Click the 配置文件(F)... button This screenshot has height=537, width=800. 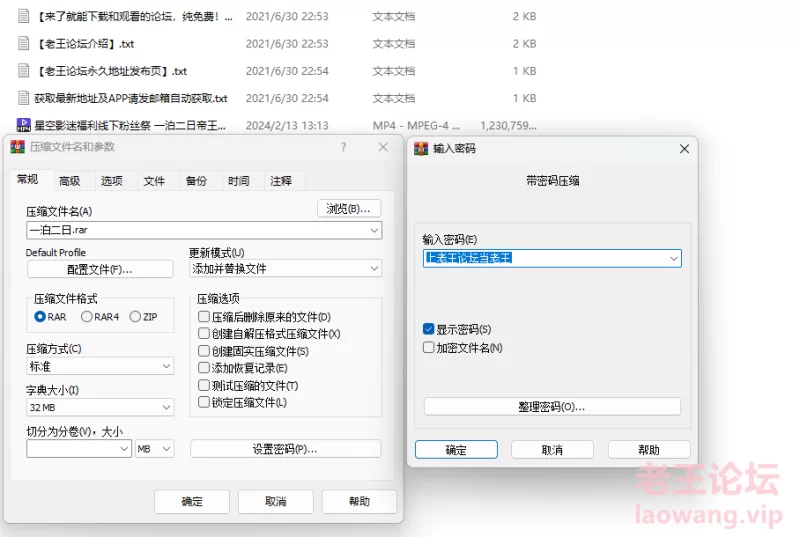(x=100, y=269)
